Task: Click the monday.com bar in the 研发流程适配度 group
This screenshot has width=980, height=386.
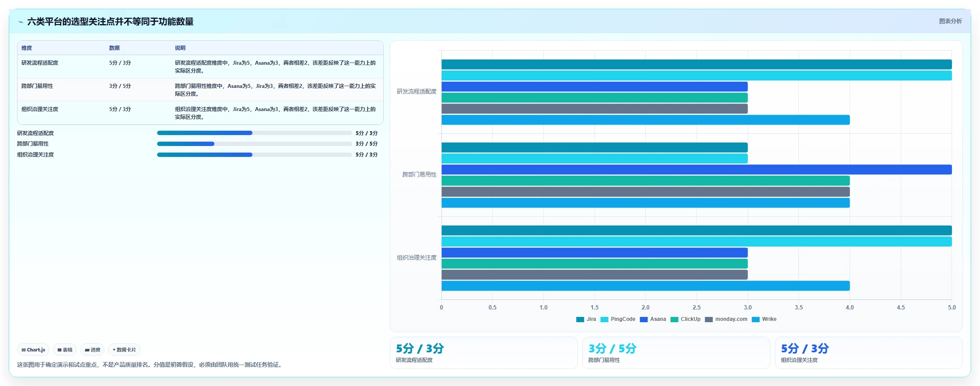Action: point(595,109)
